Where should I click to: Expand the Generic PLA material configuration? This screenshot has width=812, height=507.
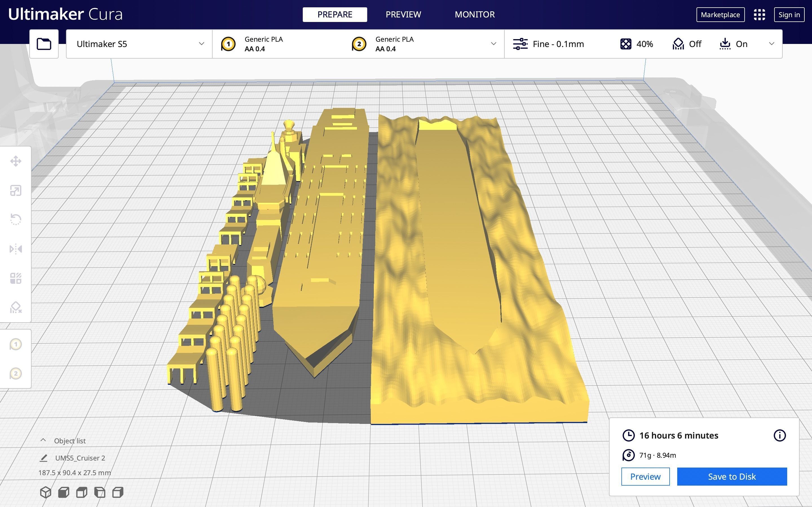click(358, 44)
